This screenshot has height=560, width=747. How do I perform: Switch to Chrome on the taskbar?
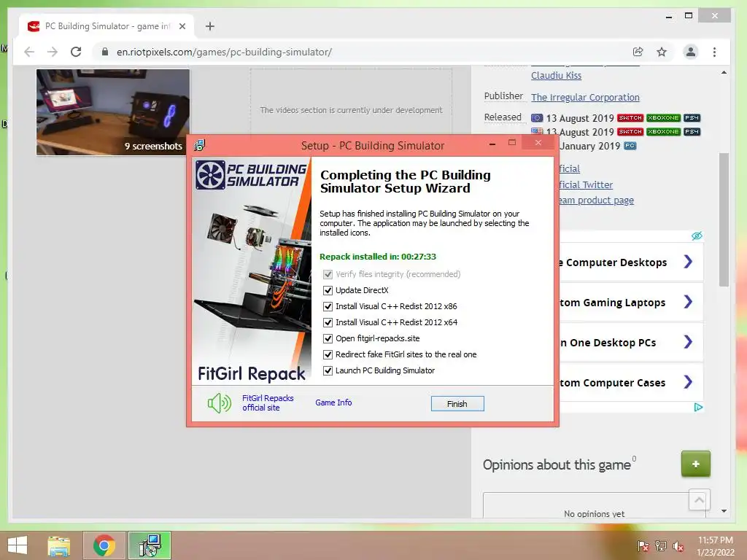tap(104, 545)
